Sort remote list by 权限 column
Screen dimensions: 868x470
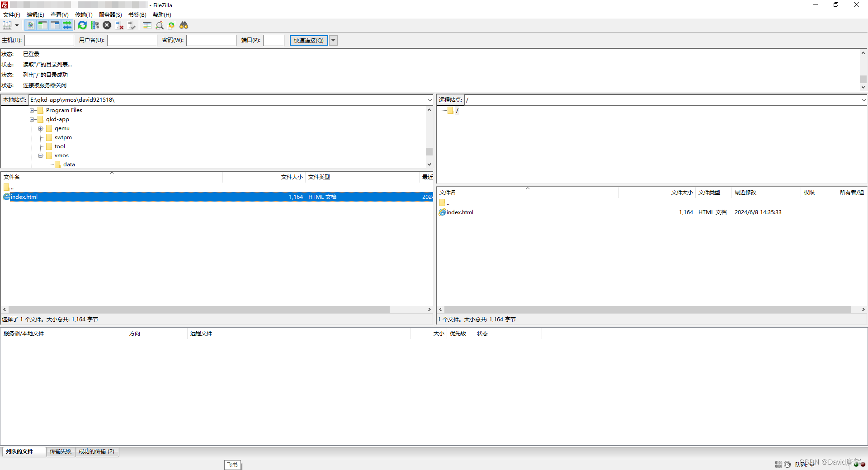(x=809, y=193)
